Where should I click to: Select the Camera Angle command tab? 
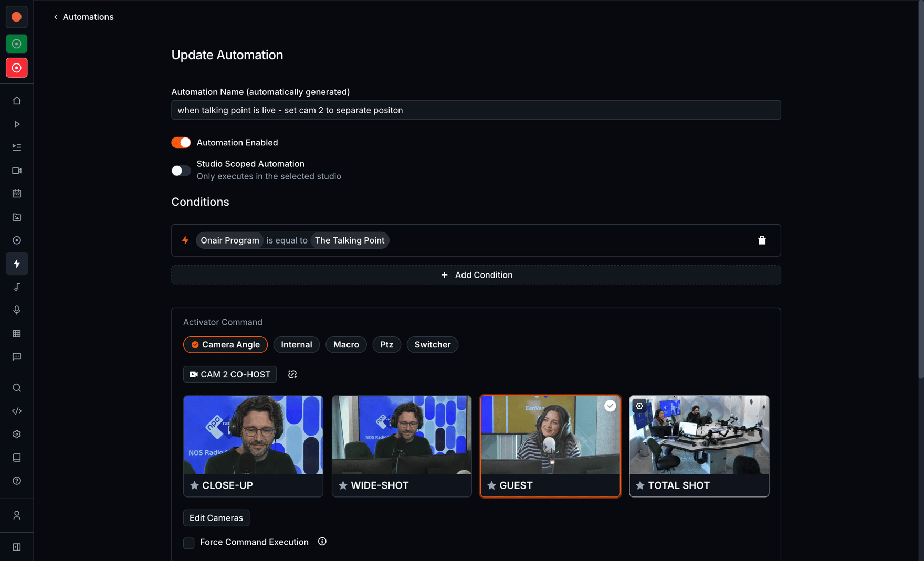tap(225, 345)
